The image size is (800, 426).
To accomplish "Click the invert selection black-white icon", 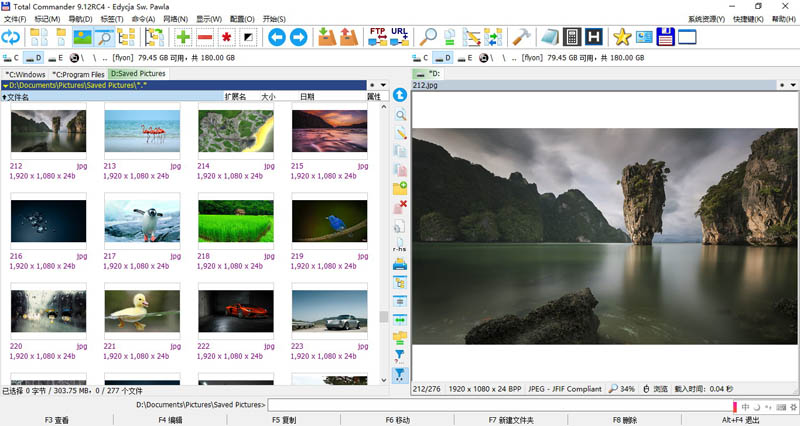I will [x=248, y=37].
